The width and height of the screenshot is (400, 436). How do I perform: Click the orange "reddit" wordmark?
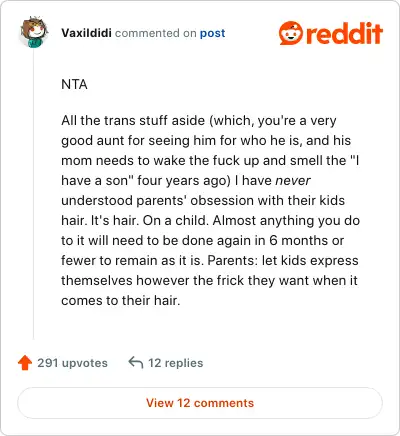pyautogui.click(x=344, y=33)
